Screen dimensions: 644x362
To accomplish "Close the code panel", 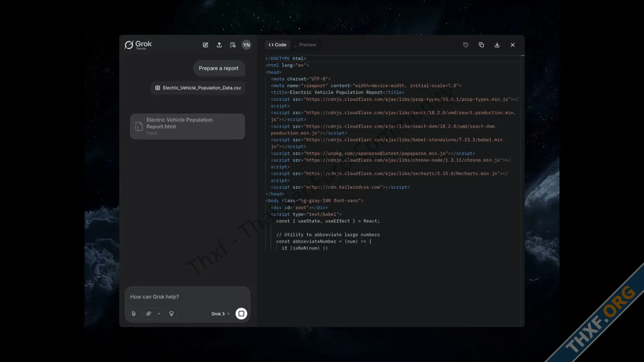I will point(513,45).
